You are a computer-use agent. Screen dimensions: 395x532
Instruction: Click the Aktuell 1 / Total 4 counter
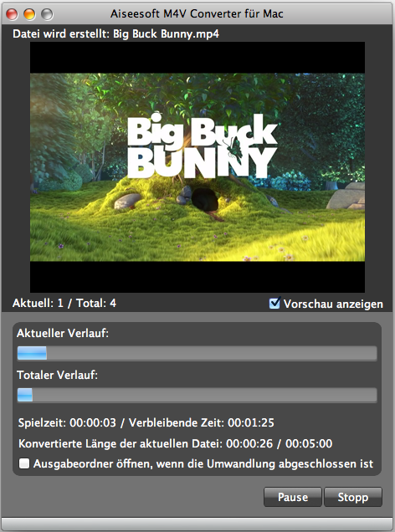(64, 303)
